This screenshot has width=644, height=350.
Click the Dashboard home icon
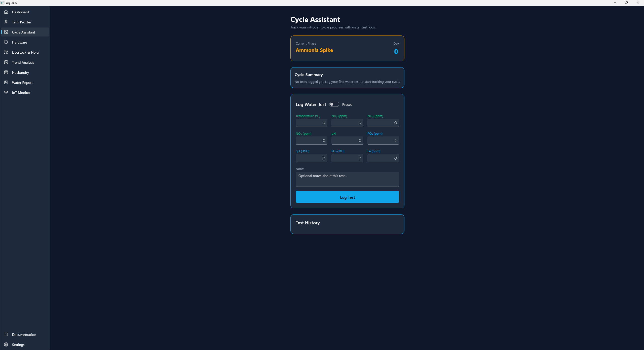pos(6,12)
